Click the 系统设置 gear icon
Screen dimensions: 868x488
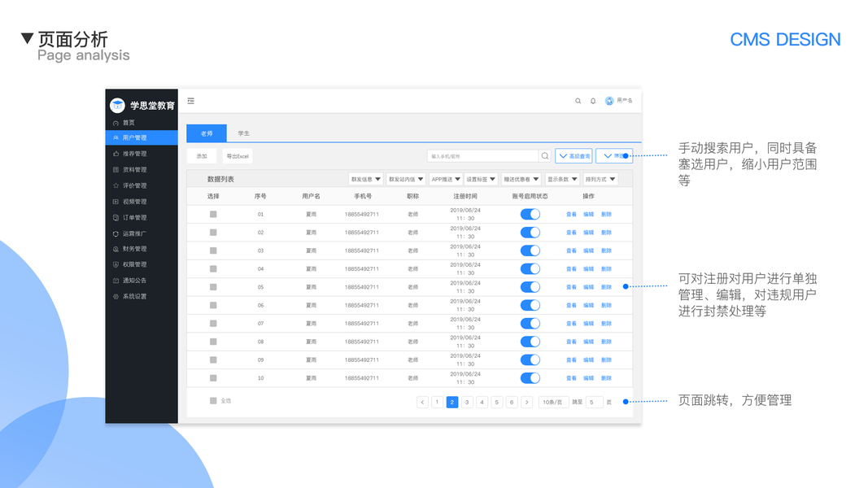[116, 297]
